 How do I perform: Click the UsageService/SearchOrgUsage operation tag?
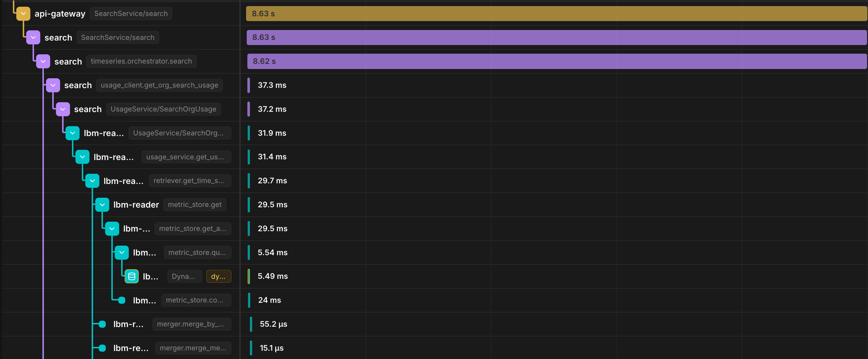click(x=163, y=109)
